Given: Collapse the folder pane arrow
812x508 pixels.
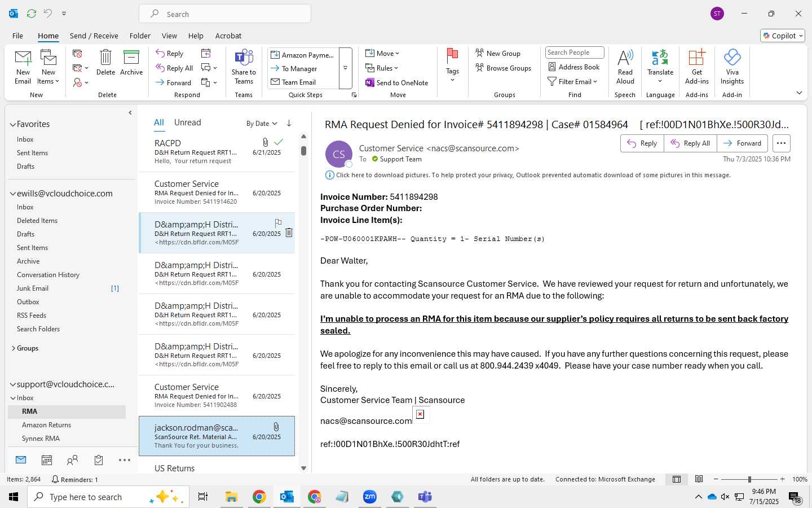Looking at the screenshot, I should (x=130, y=113).
